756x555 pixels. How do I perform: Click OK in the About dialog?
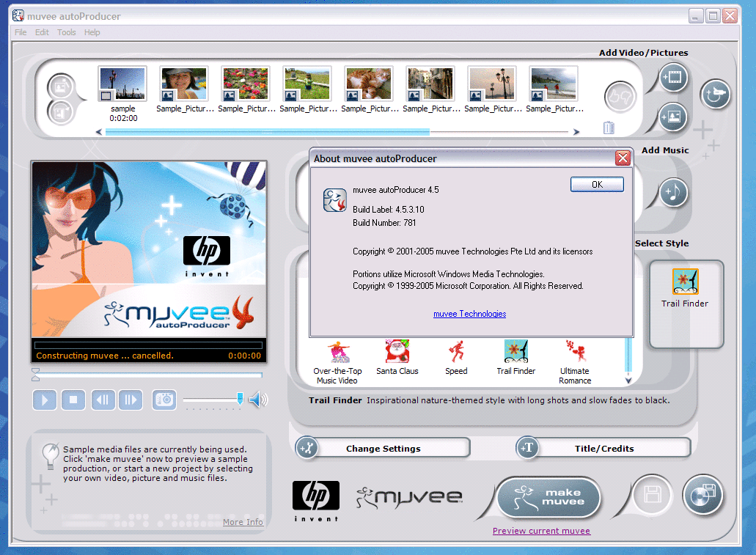(x=597, y=184)
